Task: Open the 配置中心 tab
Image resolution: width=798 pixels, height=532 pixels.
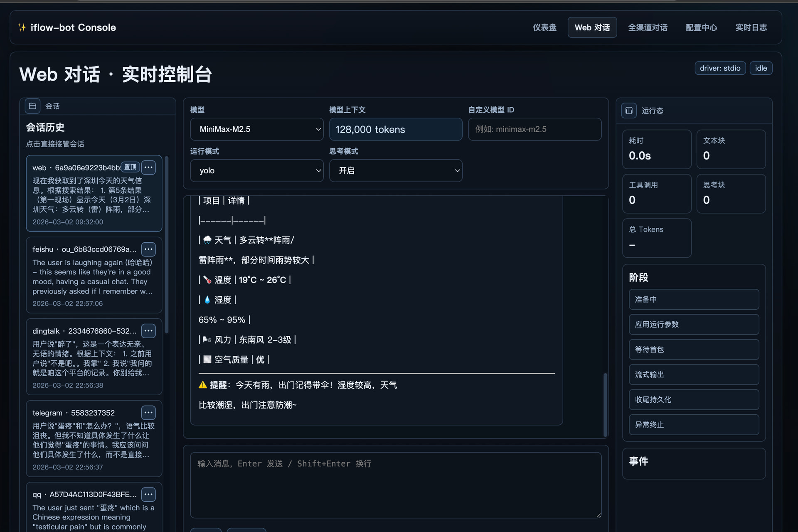Action: (701, 27)
